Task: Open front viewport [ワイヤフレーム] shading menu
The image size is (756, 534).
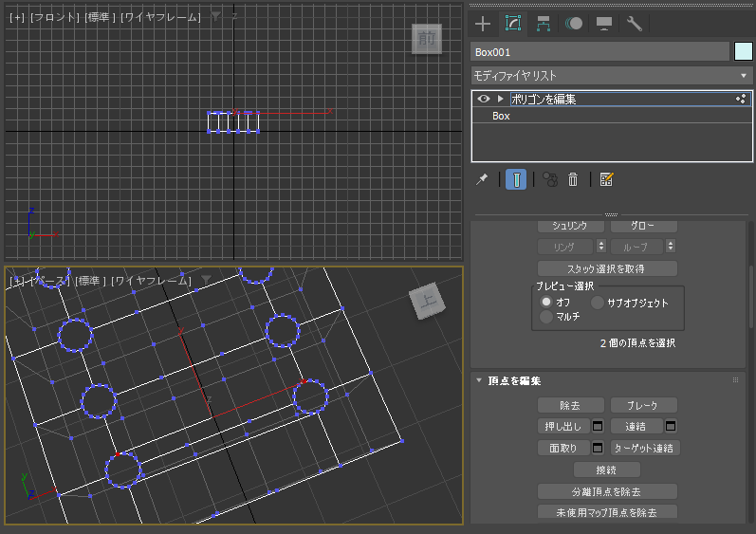Action: point(160,17)
